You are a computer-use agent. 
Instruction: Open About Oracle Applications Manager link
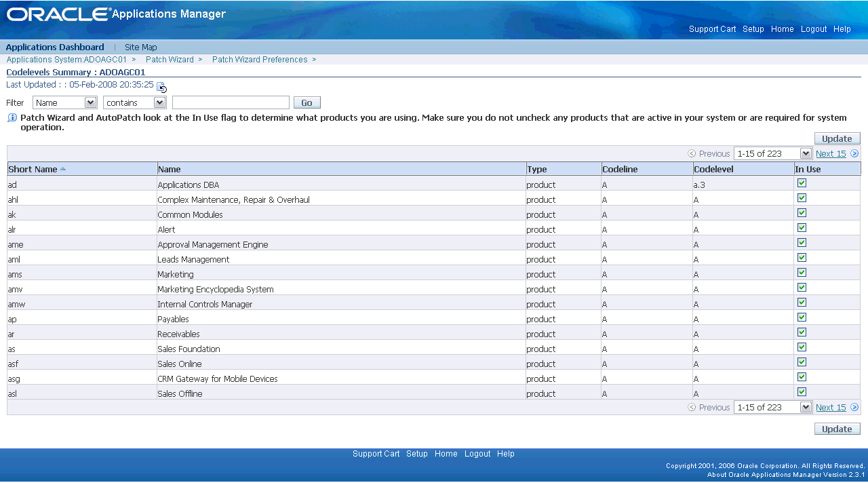tap(786, 474)
